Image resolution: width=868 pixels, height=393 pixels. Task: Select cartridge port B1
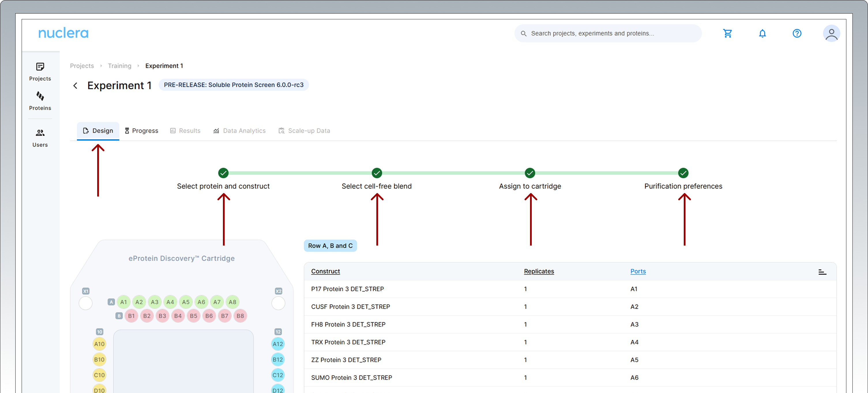[131, 316]
